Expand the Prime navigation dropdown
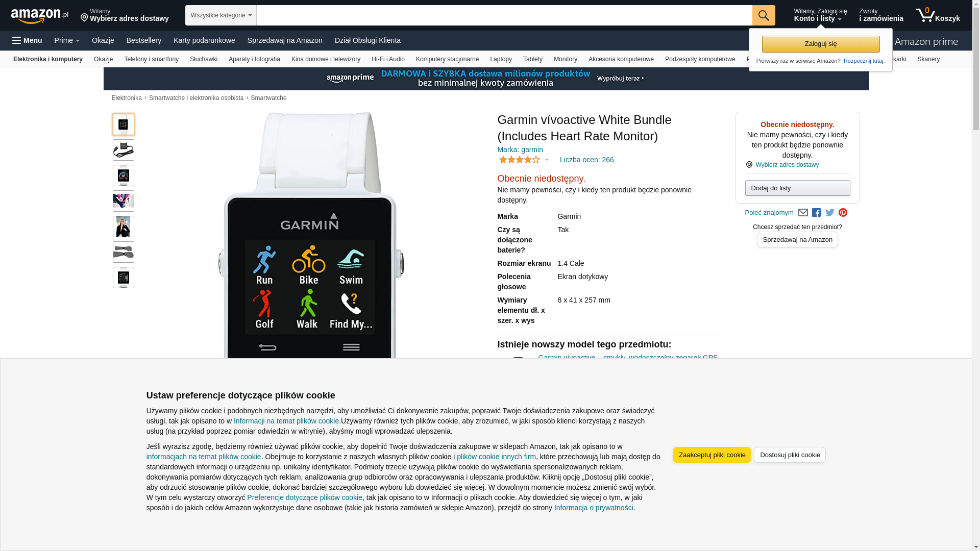This screenshot has height=551, width=980. click(x=67, y=40)
